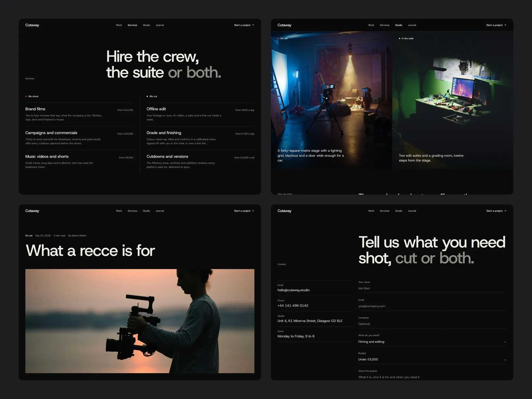The height and width of the screenshot is (399, 532).
Task: Click the Cutaway logo on the Studio page
Action: [284, 25]
